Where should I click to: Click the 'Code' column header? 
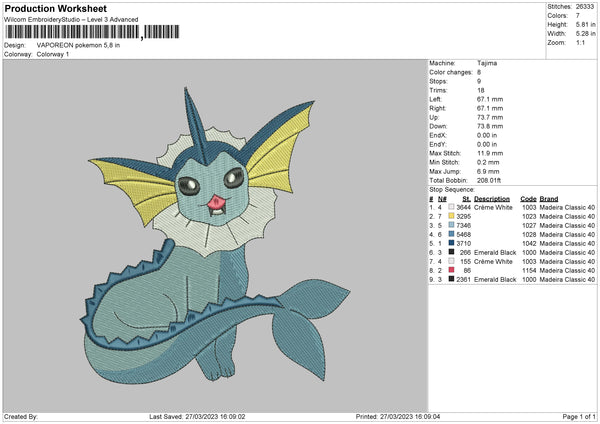[528, 199]
